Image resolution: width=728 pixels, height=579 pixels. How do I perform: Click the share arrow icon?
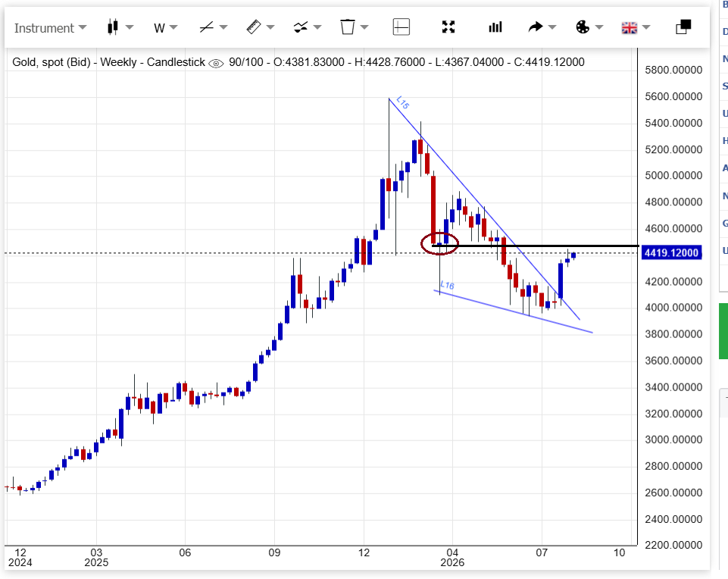click(x=536, y=27)
